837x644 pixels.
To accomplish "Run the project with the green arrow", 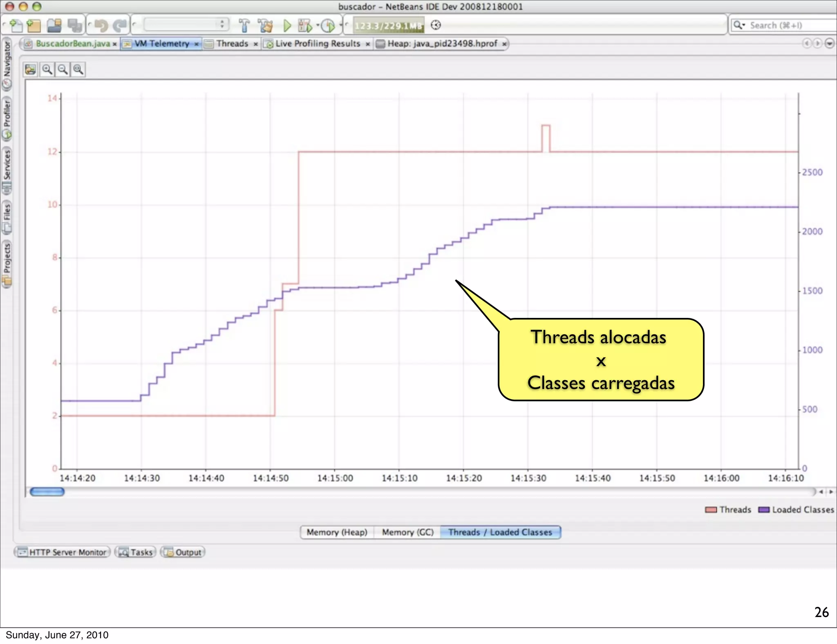I will click(x=287, y=26).
